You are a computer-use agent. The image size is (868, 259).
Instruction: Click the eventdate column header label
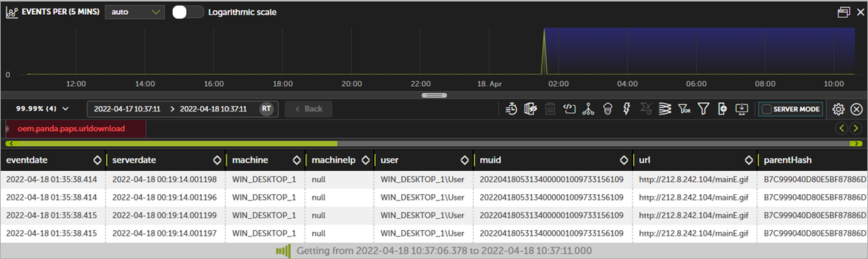27,160
